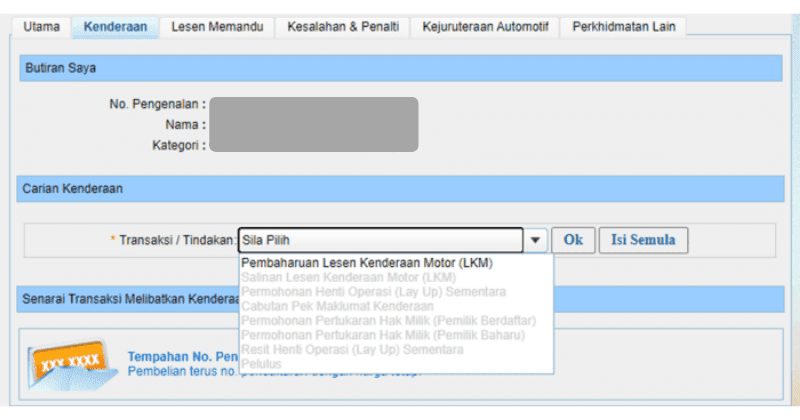
Task: Open the Tempahan No. Pendaftaran link
Action: tap(182, 357)
